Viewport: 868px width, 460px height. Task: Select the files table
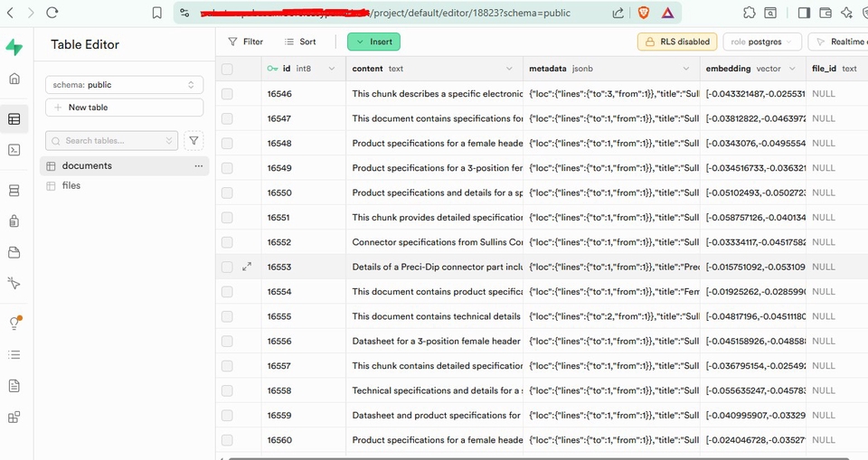pyautogui.click(x=125, y=186)
